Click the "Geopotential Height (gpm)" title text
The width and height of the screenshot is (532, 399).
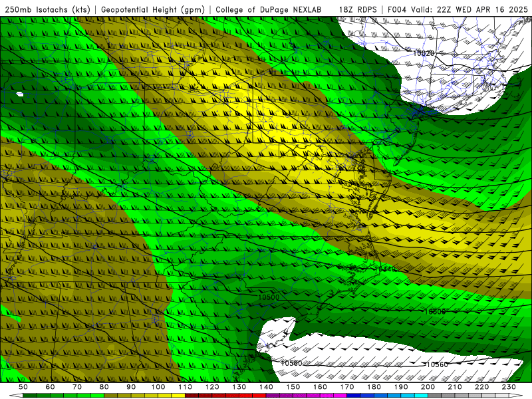click(153, 9)
